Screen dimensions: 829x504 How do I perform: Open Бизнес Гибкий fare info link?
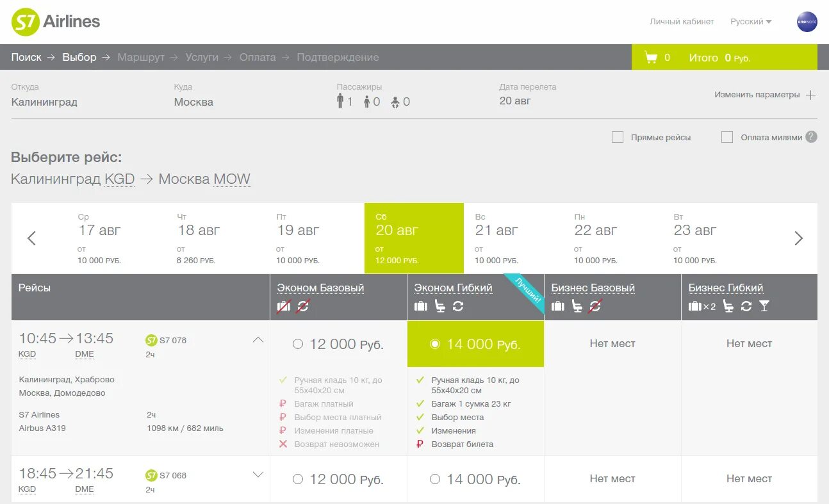pyautogui.click(x=726, y=288)
